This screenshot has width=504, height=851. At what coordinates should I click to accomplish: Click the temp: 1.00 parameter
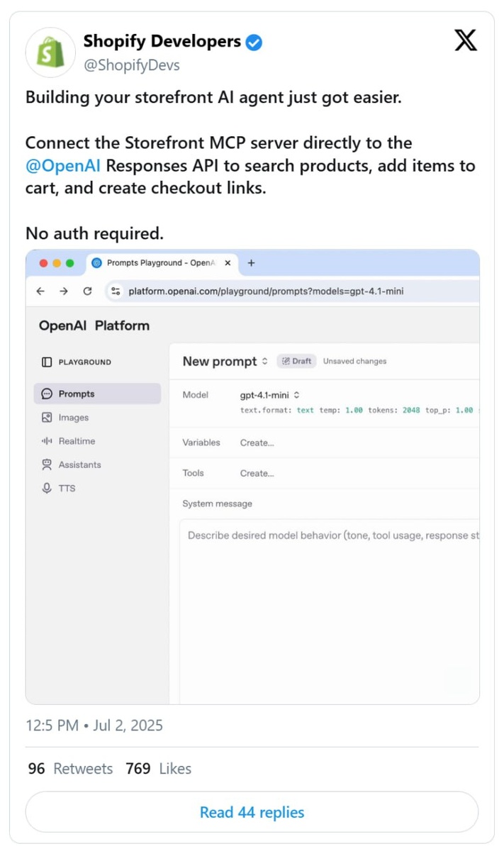coord(340,410)
